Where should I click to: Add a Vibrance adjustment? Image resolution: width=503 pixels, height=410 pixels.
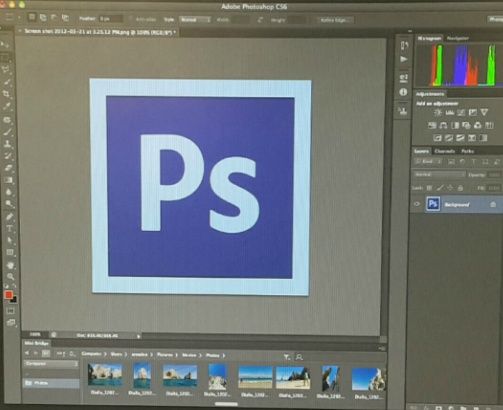coord(484,113)
